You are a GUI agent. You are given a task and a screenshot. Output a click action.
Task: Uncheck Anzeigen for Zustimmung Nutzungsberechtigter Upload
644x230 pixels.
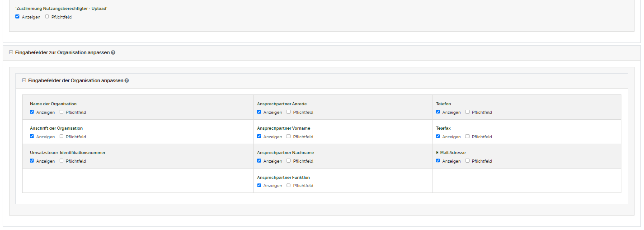[x=17, y=17]
